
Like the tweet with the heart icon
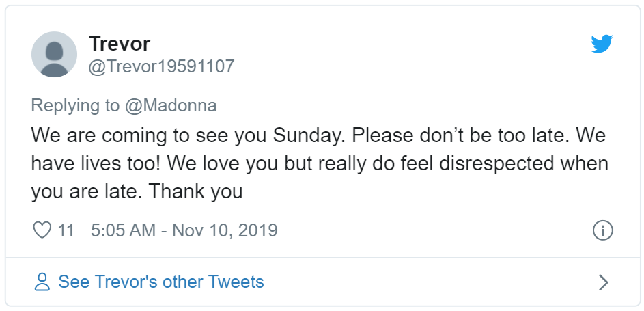42,230
